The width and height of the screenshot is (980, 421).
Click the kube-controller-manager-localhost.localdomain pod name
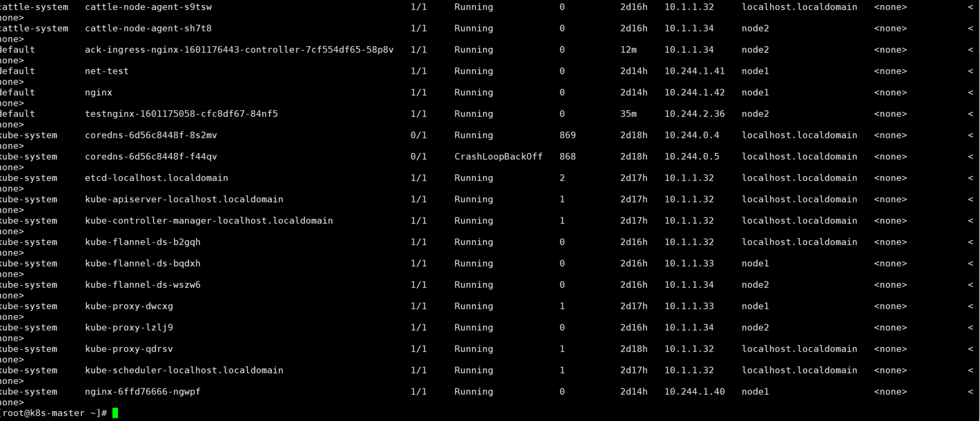coord(209,221)
